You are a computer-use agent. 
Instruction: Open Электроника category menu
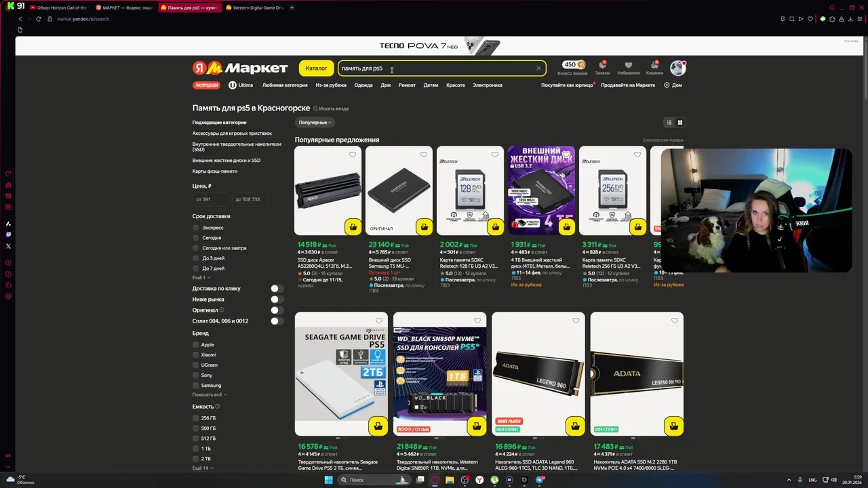click(488, 85)
